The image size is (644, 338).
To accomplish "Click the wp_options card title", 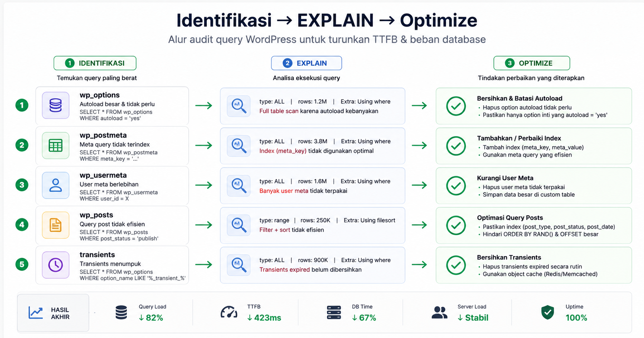I will tap(100, 95).
